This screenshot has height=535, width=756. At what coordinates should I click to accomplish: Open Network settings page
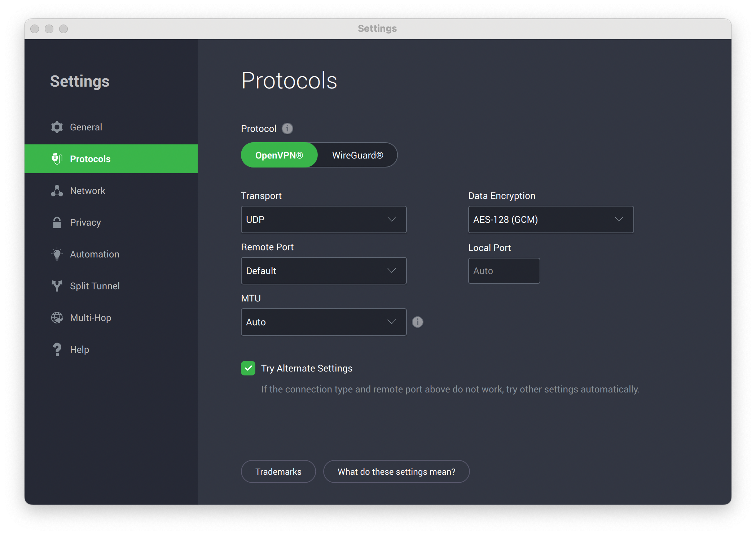[x=111, y=191]
